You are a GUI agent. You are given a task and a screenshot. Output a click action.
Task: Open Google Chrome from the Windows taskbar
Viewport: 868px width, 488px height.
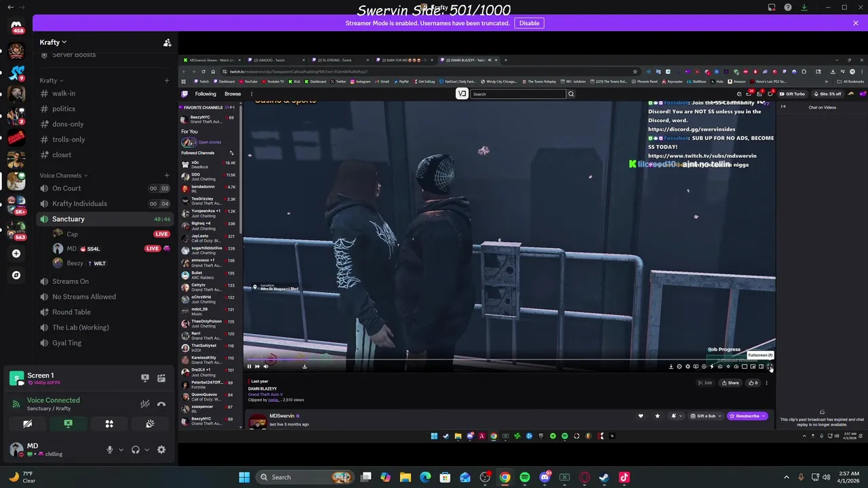505,477
